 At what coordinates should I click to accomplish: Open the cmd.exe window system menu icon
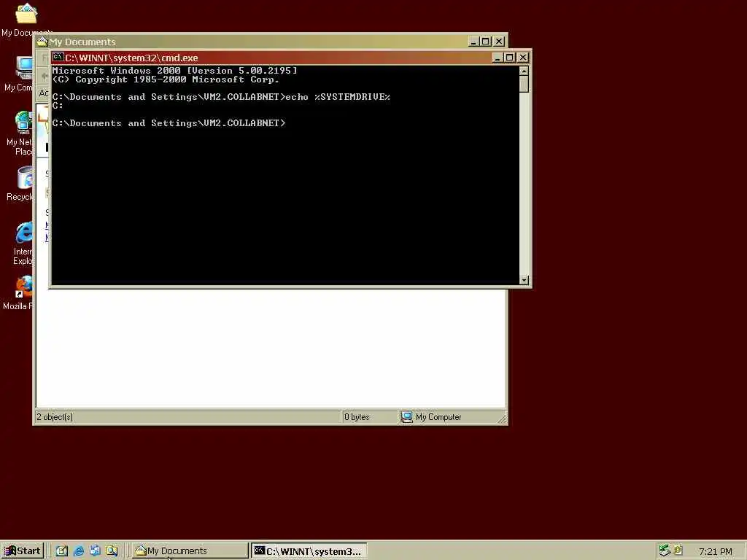[x=58, y=58]
